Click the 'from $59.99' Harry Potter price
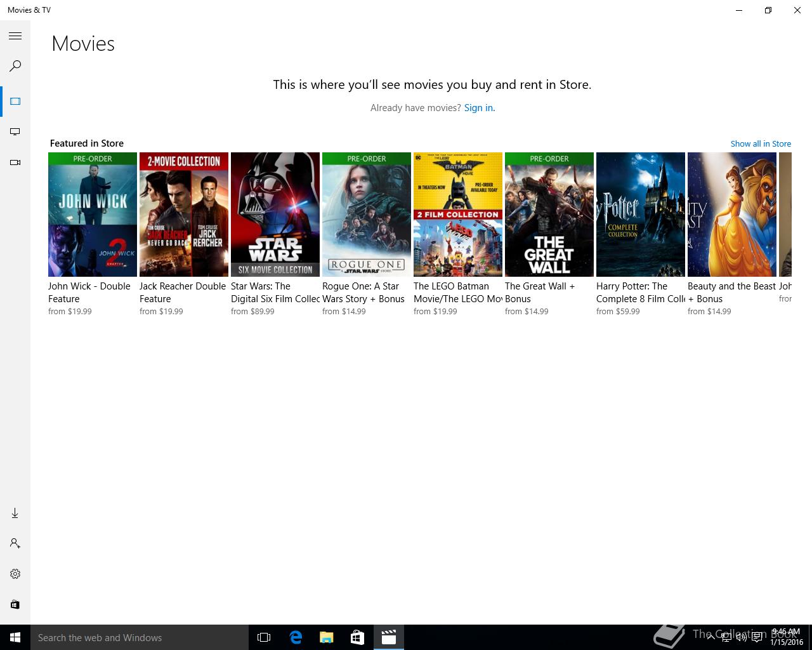 (x=618, y=312)
